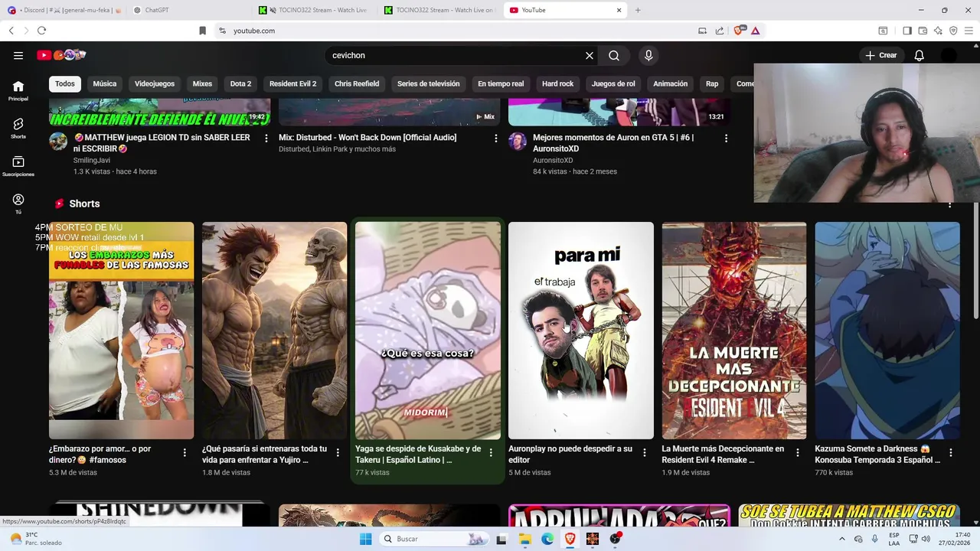Open options for Resident Evil 4 short
This screenshot has height=551, width=980.
tap(797, 452)
